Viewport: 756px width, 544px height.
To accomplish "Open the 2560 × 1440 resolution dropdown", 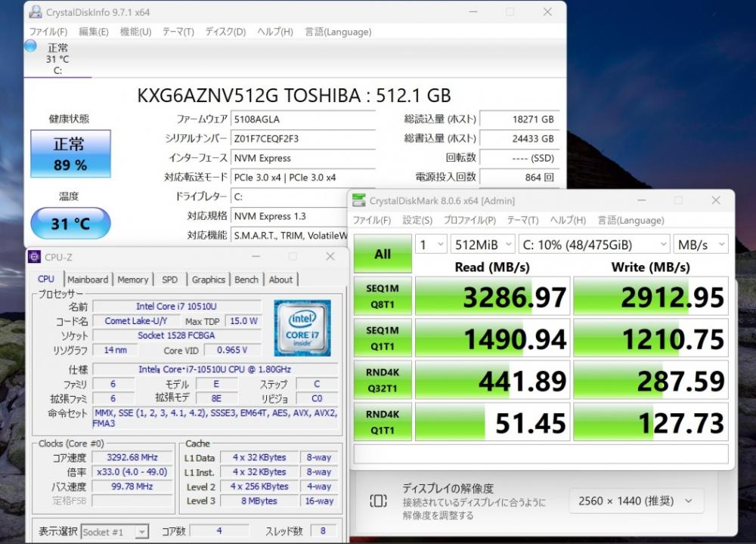I will [x=636, y=501].
